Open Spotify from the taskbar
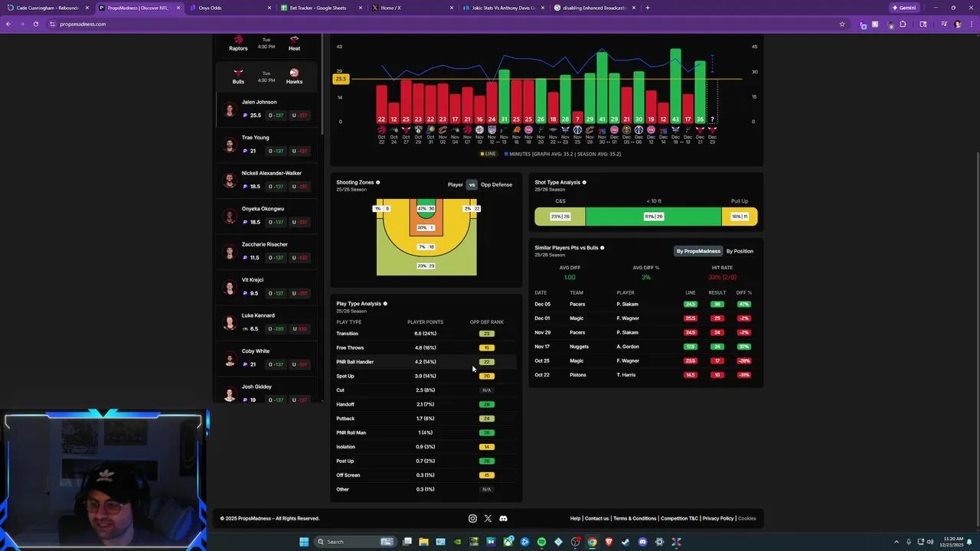980x551 pixels. point(541,542)
